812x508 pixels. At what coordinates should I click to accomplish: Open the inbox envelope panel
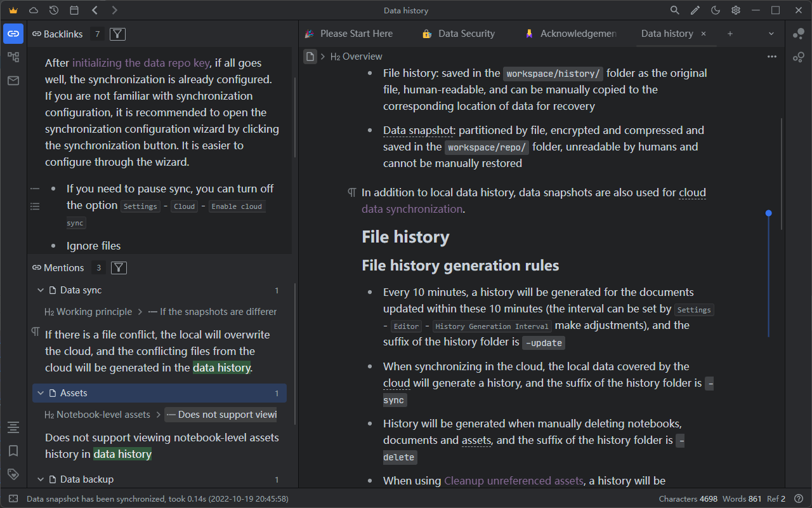pyautogui.click(x=13, y=81)
